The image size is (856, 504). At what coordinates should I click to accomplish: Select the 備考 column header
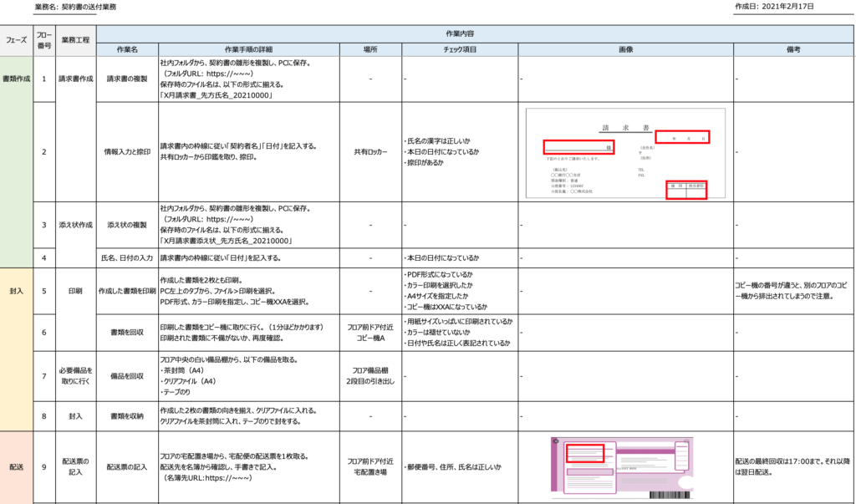coord(793,49)
